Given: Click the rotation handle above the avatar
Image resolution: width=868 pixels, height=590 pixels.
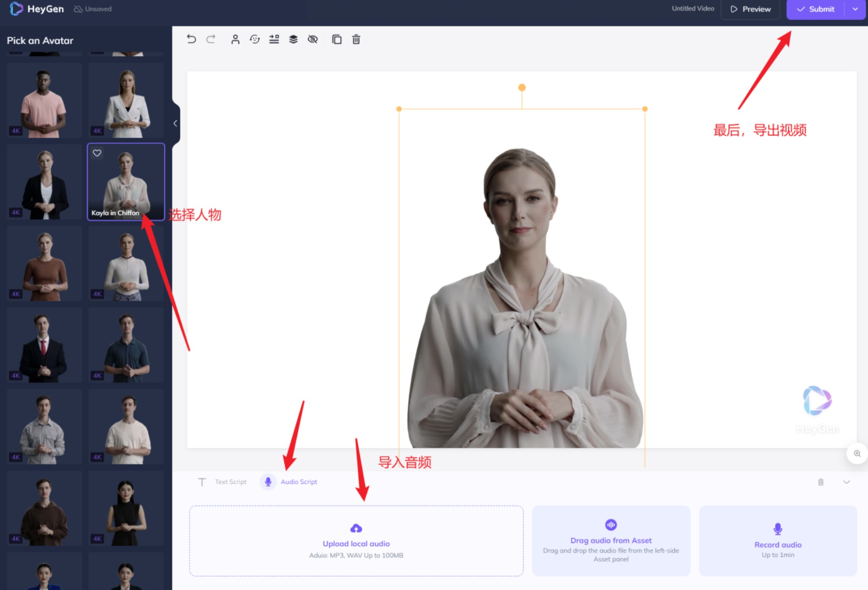Looking at the screenshot, I should [522, 87].
